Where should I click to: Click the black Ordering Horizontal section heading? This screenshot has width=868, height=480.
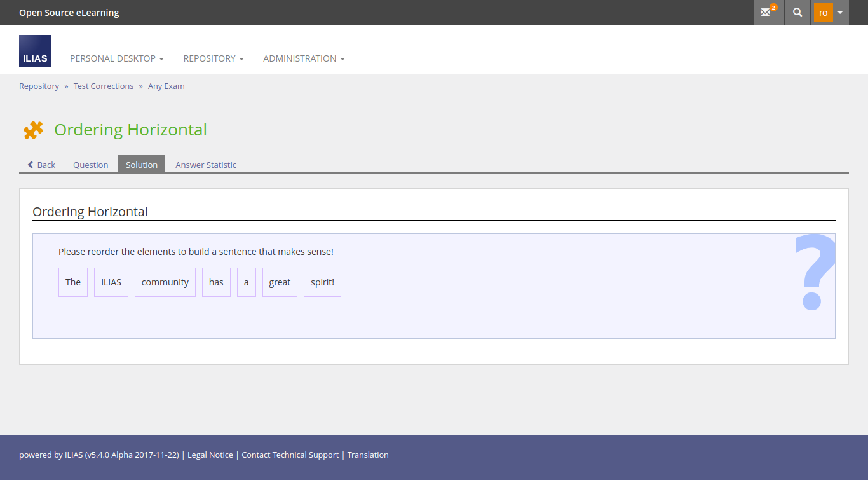pyautogui.click(x=90, y=212)
